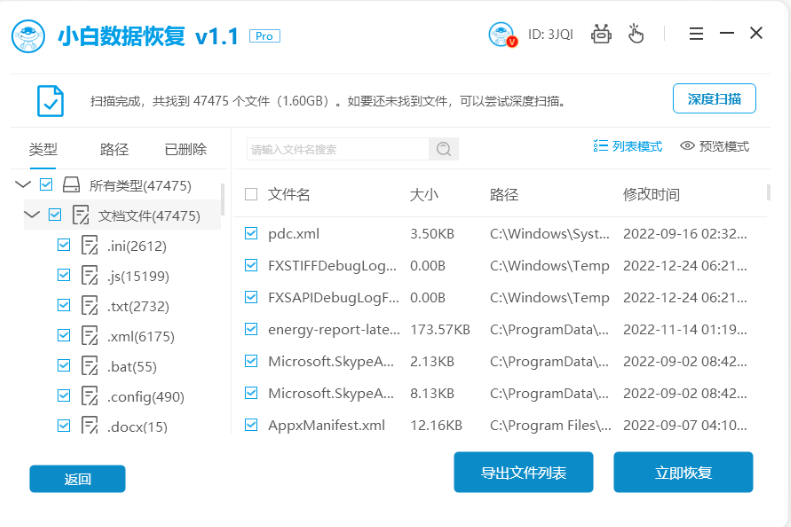
Task: Select the .docx(15) tree item
Action: pos(137,427)
